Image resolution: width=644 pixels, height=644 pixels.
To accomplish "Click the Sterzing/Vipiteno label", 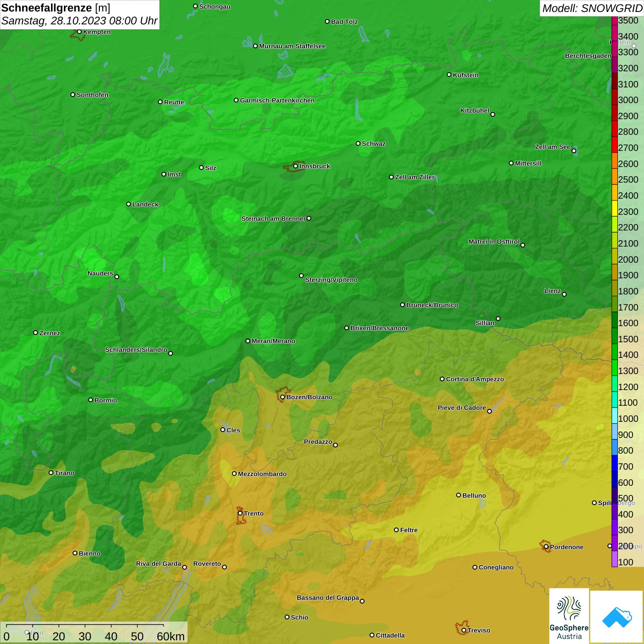I will click(x=331, y=280).
